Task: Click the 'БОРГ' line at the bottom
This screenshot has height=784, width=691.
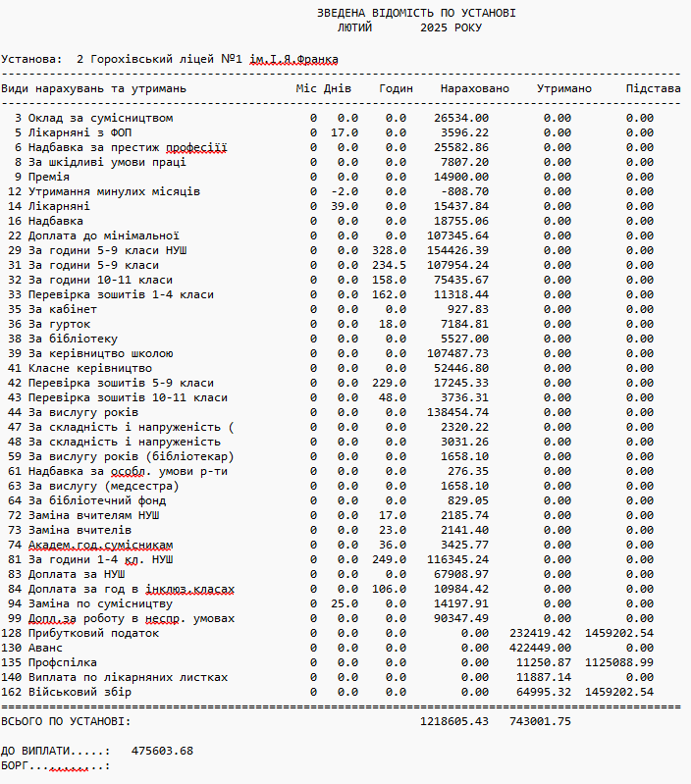Action: (54, 765)
